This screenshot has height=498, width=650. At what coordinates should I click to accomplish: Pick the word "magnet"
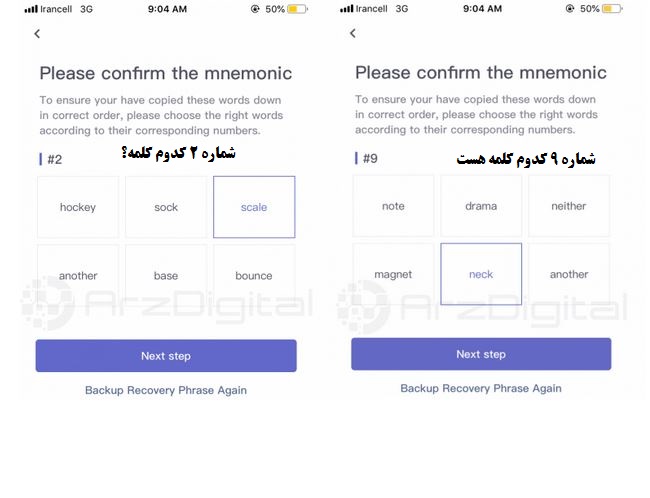(x=393, y=274)
